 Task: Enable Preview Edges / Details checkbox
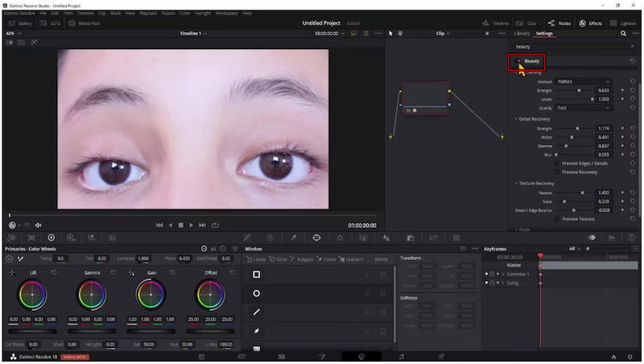pos(557,163)
